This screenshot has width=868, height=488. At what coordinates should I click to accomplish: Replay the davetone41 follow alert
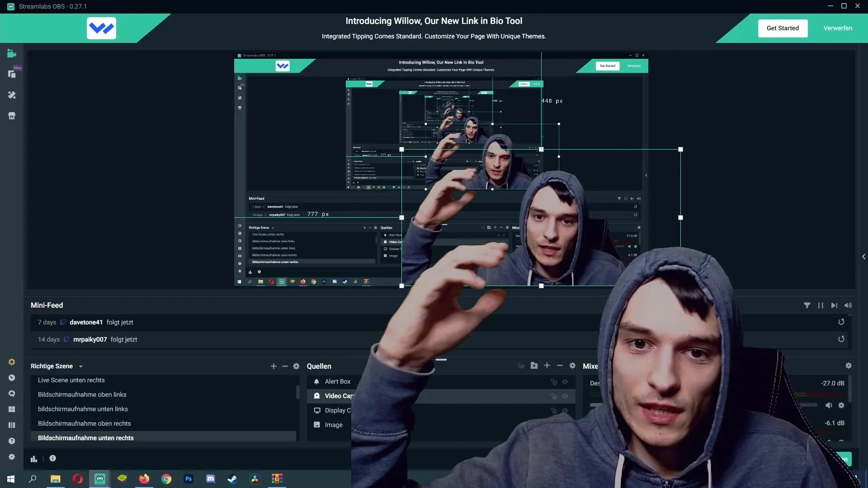(x=841, y=322)
